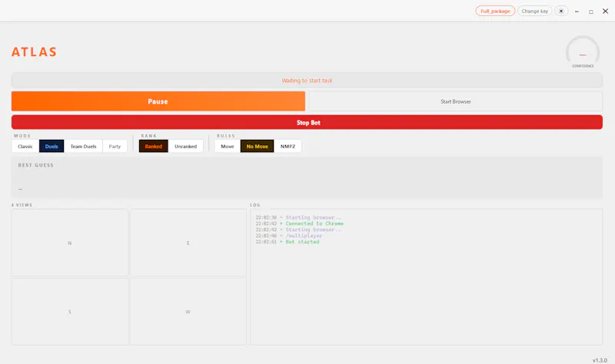Maximize the ATLAS window
Image resolution: width=615 pixels, height=364 pixels.
[x=590, y=12]
